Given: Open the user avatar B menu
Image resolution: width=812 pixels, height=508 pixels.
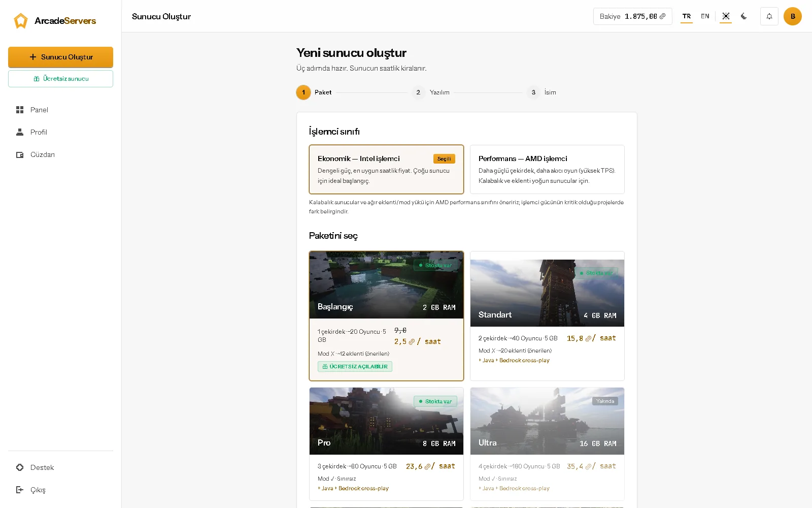Looking at the screenshot, I should pyautogui.click(x=793, y=16).
